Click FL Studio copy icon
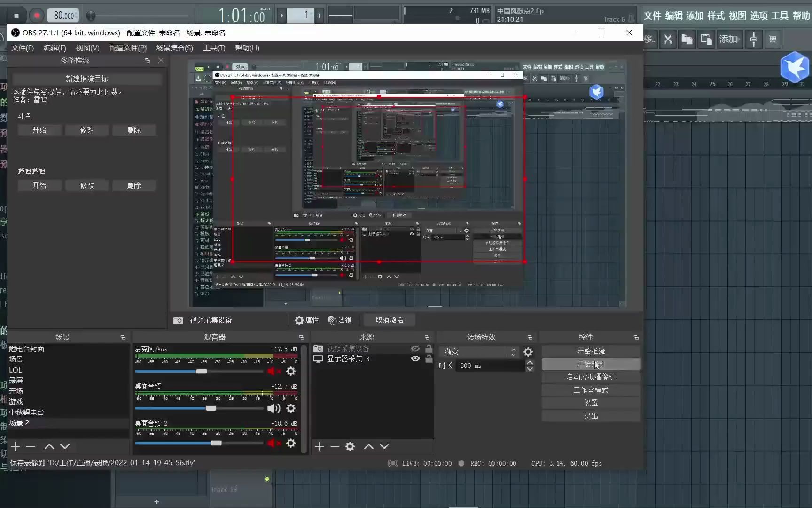 (x=687, y=39)
